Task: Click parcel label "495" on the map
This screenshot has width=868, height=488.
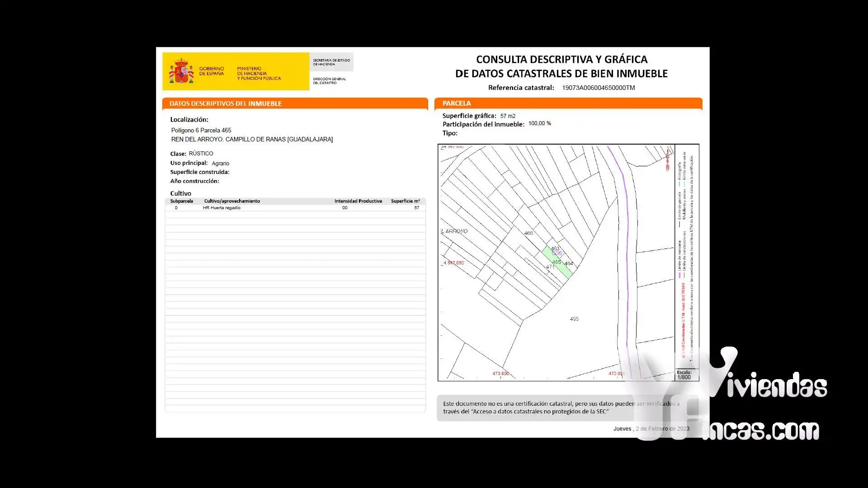Action: point(574,319)
